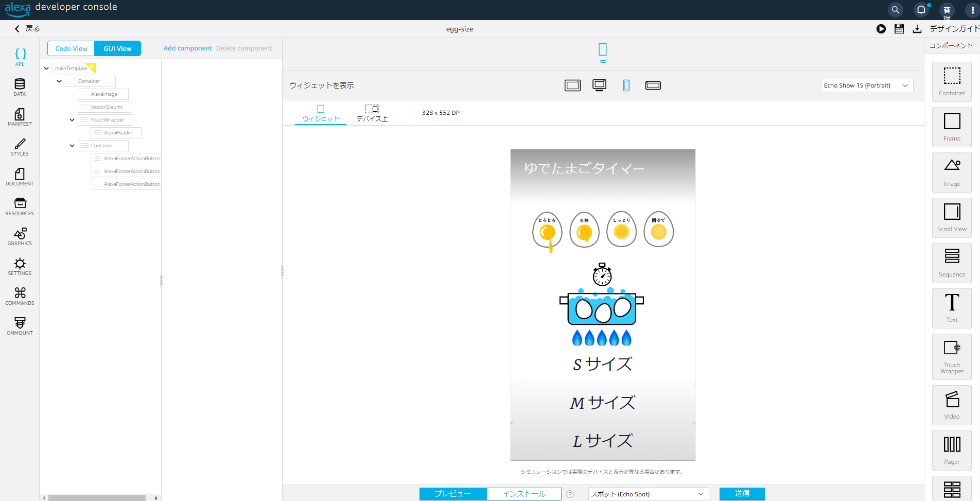Add a Text component from palette

tap(952, 308)
